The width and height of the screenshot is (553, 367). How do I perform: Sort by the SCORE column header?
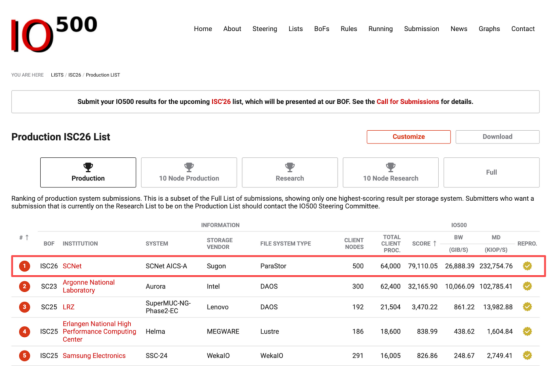click(424, 244)
